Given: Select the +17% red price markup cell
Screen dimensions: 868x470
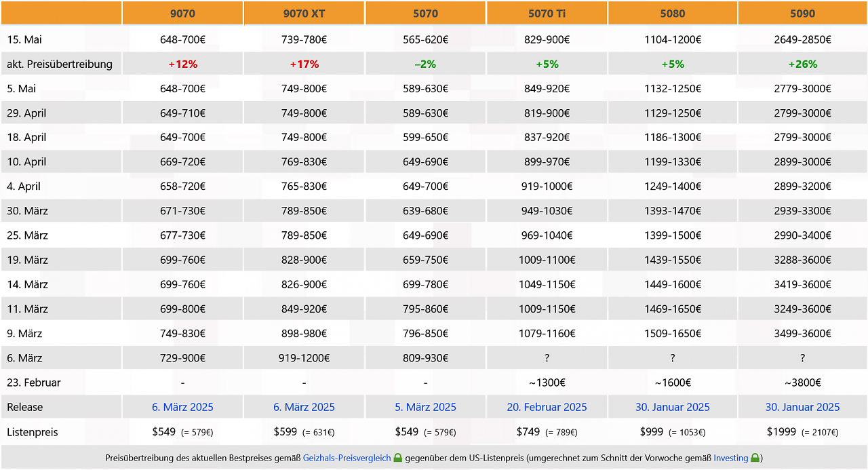Looking at the screenshot, I should (304, 64).
